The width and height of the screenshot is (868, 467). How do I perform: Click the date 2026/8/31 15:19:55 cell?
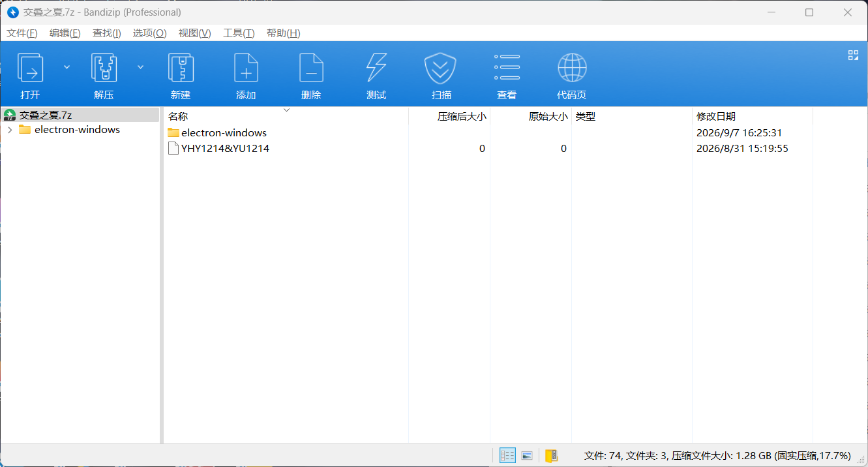(742, 148)
